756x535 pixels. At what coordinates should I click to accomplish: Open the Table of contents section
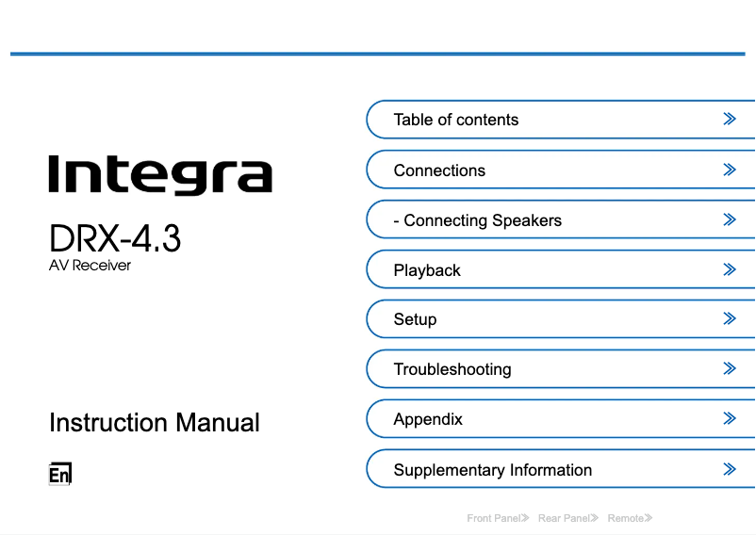click(x=456, y=120)
